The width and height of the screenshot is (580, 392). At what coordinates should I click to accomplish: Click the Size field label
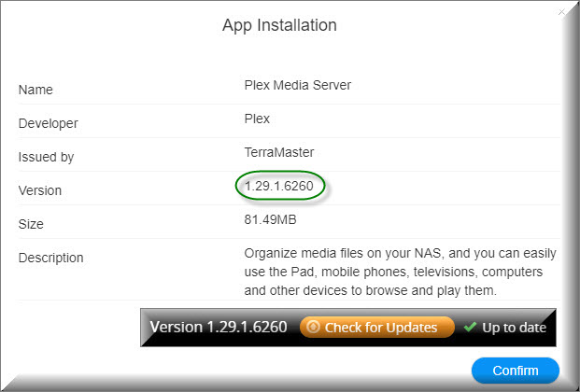[31, 224]
